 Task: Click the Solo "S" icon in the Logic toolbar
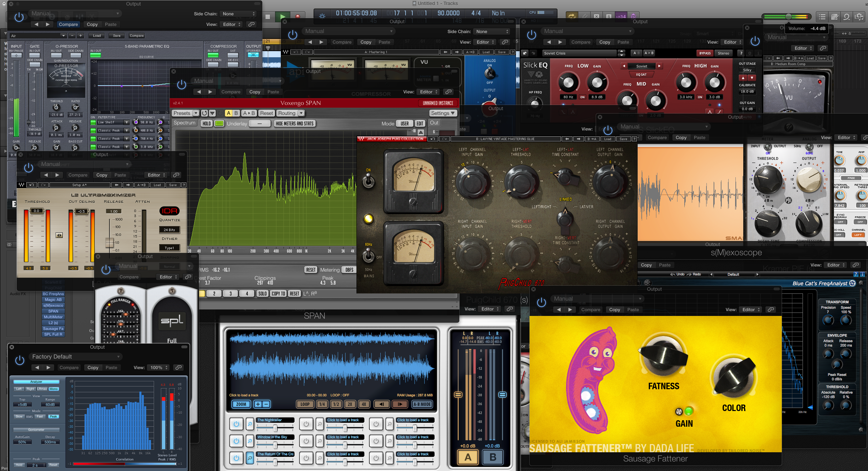tap(609, 16)
